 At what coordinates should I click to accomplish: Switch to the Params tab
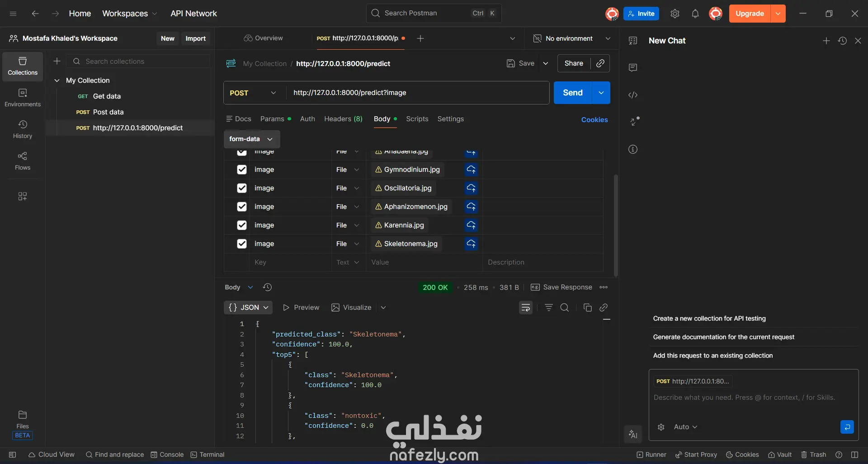tap(275, 119)
